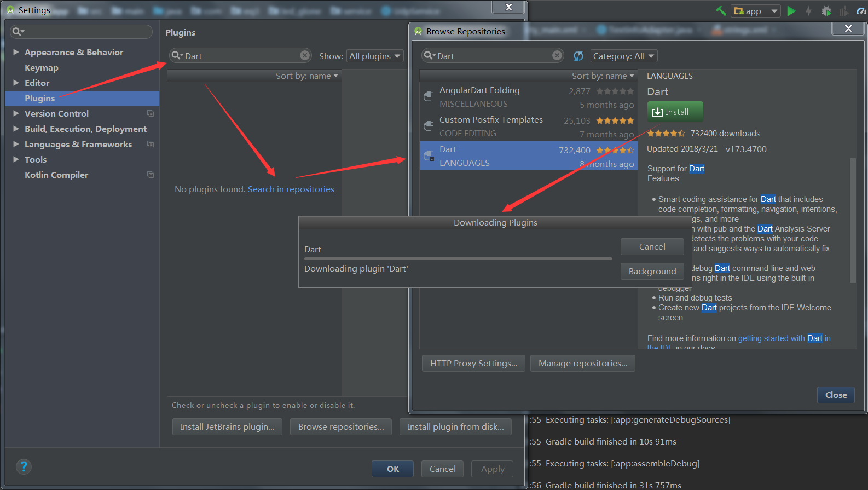Run the app with the green play icon
Viewport: 868px width, 490px height.
click(x=791, y=11)
